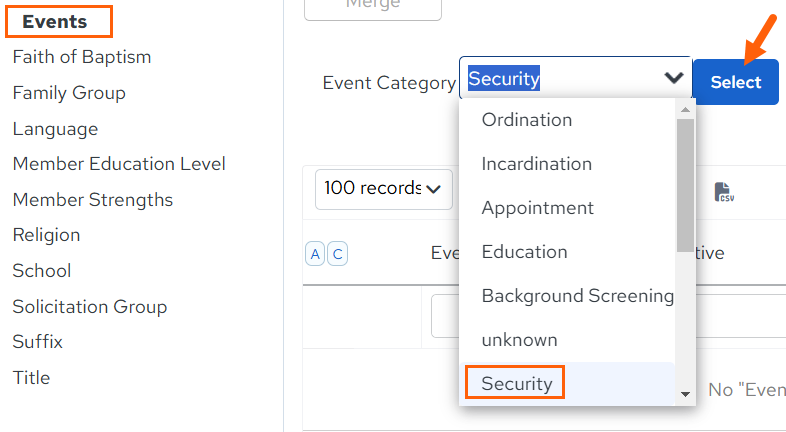Click dropdown list scroll down arrow
Viewport: 786px width, 432px height.
pyautogui.click(x=685, y=394)
